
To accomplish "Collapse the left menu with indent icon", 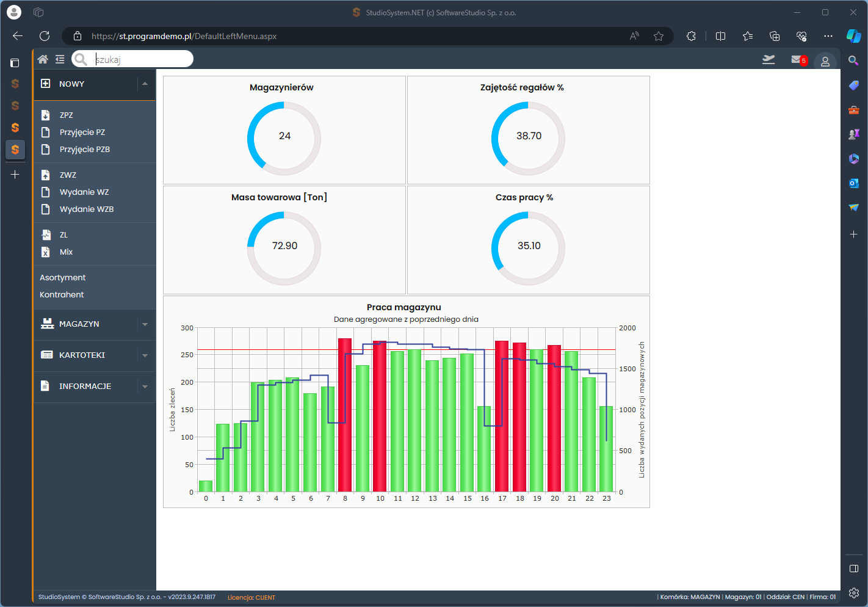I will tap(60, 59).
